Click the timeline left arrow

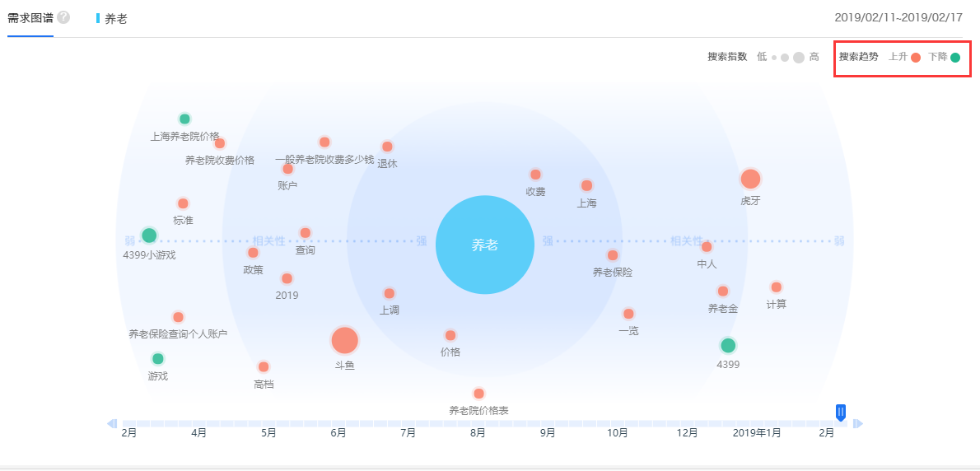pos(111,423)
